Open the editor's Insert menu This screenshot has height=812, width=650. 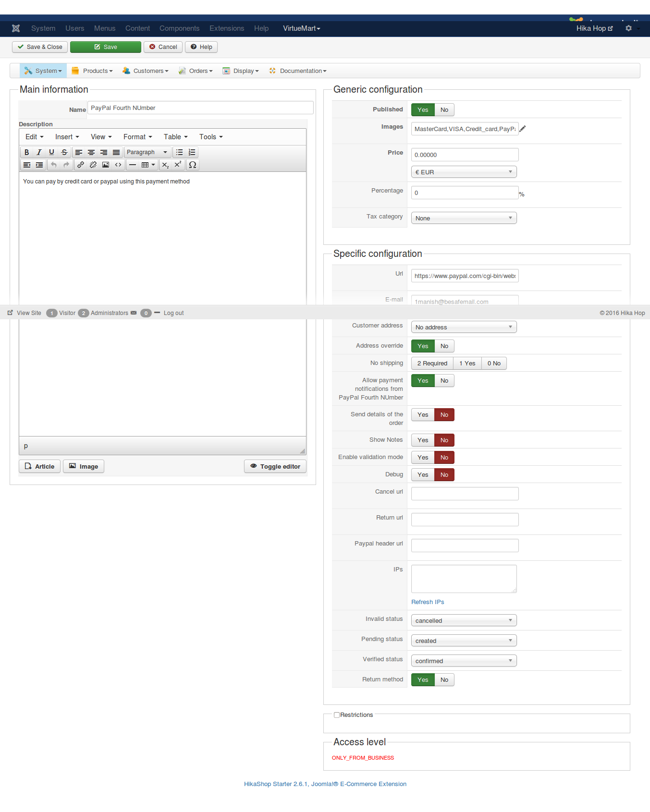click(67, 137)
